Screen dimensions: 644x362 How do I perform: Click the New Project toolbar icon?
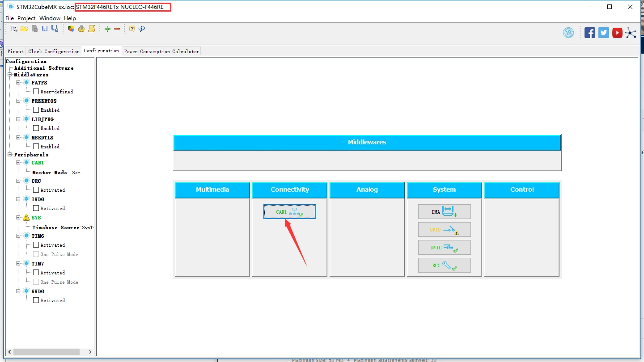(x=14, y=29)
